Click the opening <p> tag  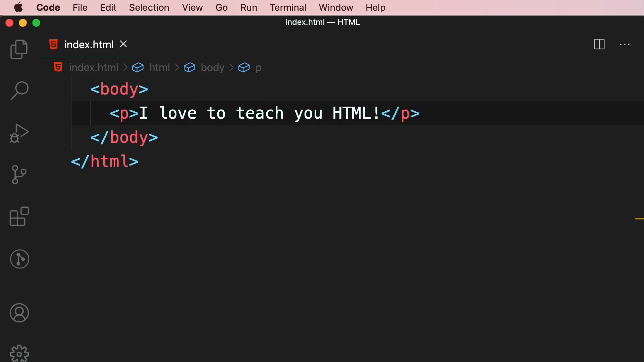124,114
